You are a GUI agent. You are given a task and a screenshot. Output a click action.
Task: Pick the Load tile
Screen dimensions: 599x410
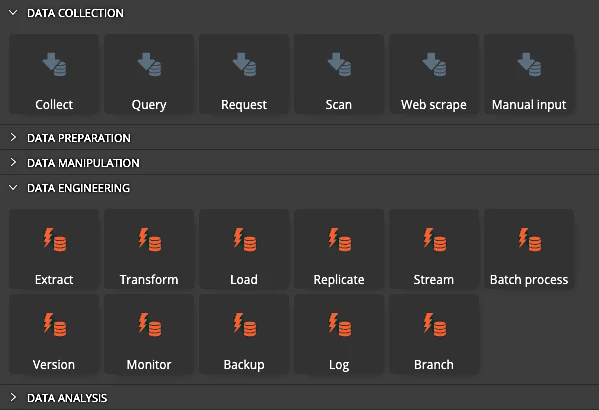[244, 249]
